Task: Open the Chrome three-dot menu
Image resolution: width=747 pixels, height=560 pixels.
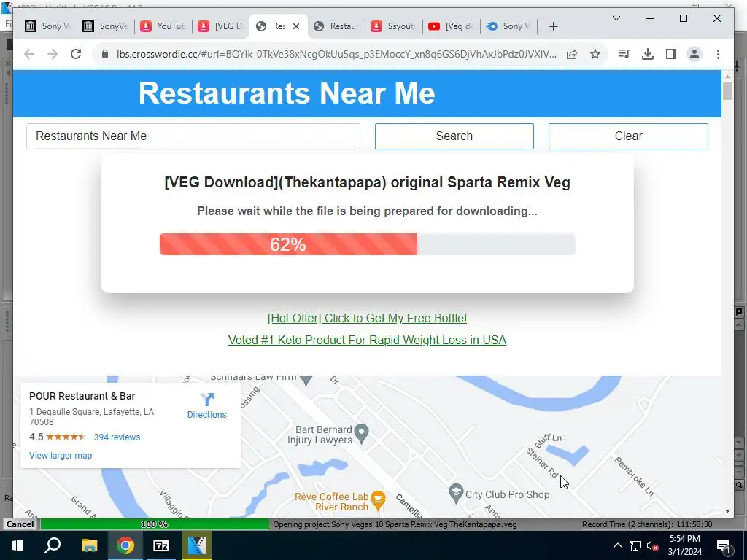Action: point(718,54)
